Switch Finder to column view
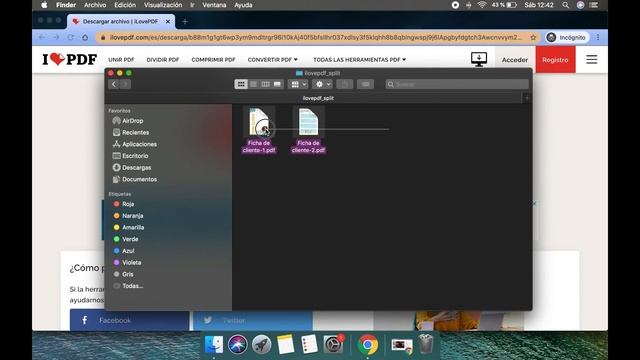640x360 pixels. 265,84
